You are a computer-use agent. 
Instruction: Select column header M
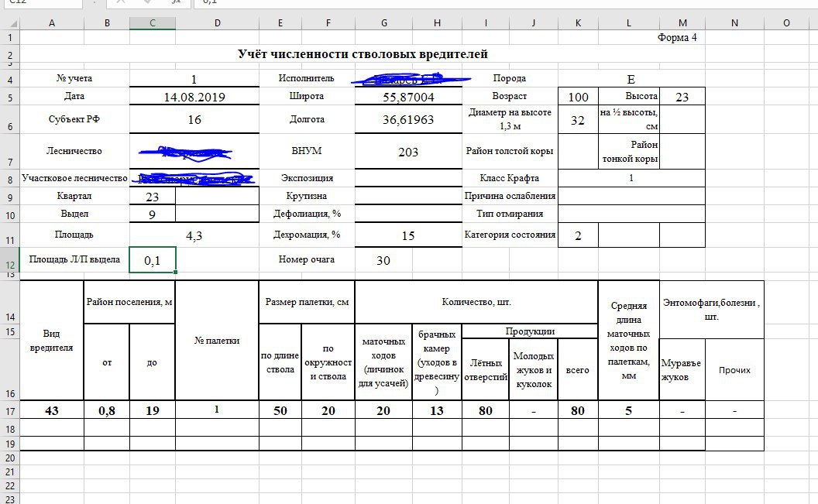[x=682, y=23]
